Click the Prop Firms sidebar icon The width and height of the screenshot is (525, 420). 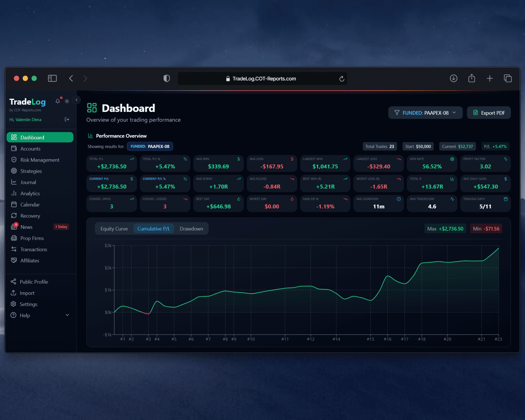(x=14, y=238)
